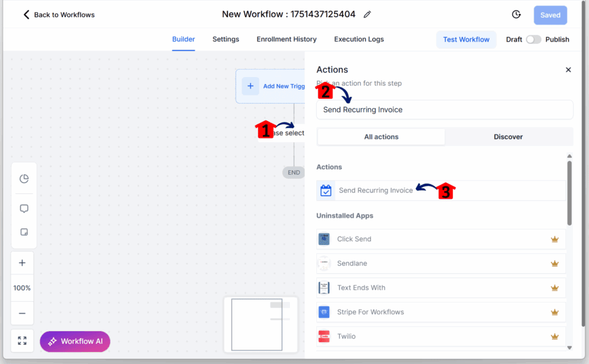Click the actions list scrollbar thumb
589x364 pixels.
pos(569,193)
